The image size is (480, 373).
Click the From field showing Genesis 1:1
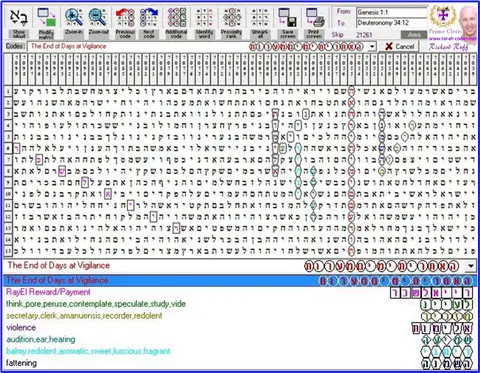[x=391, y=12]
